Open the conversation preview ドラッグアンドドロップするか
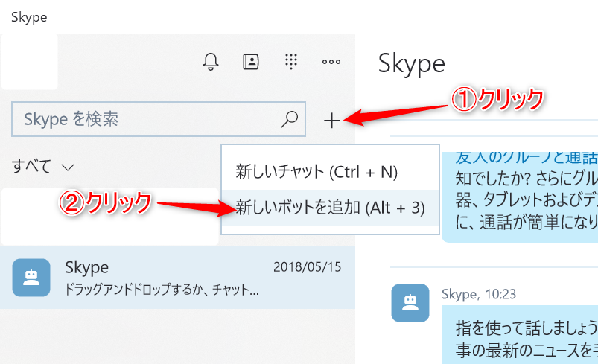 click(162, 289)
